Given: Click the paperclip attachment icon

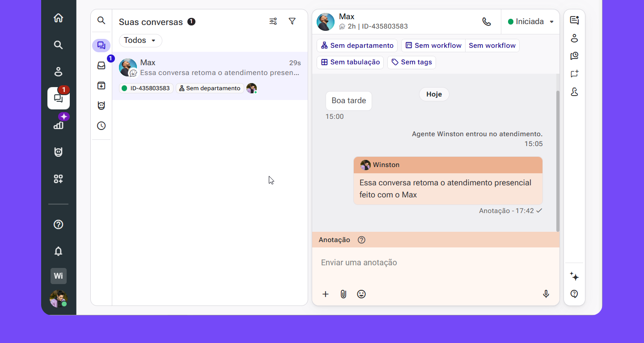Looking at the screenshot, I should click(343, 294).
